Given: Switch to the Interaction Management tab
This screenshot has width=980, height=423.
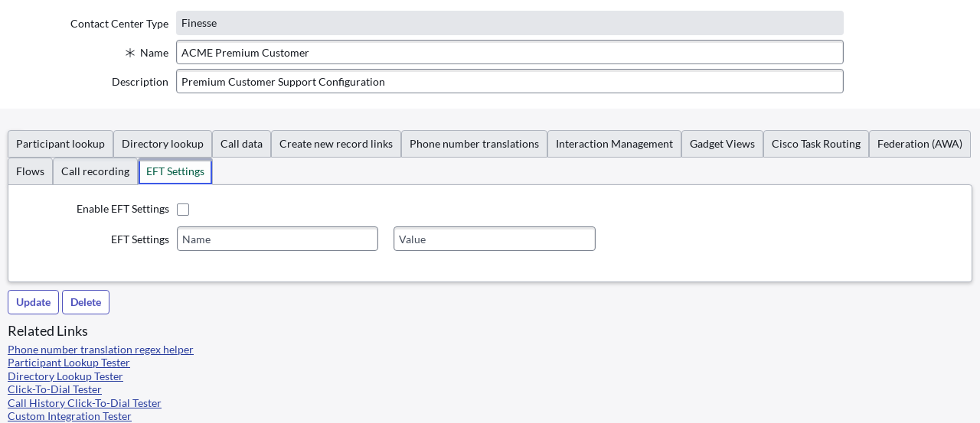Looking at the screenshot, I should tap(614, 144).
